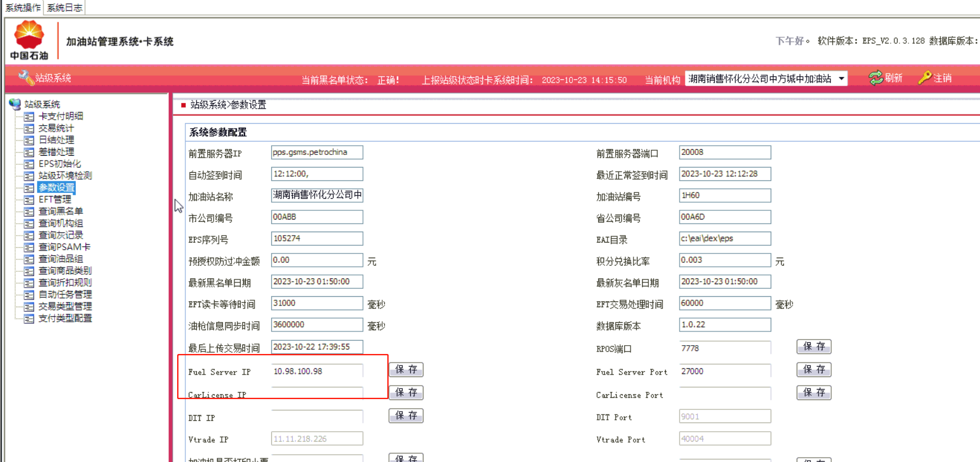Click the 前置服务器IP input field
The width and height of the screenshot is (980, 462).
tap(317, 152)
